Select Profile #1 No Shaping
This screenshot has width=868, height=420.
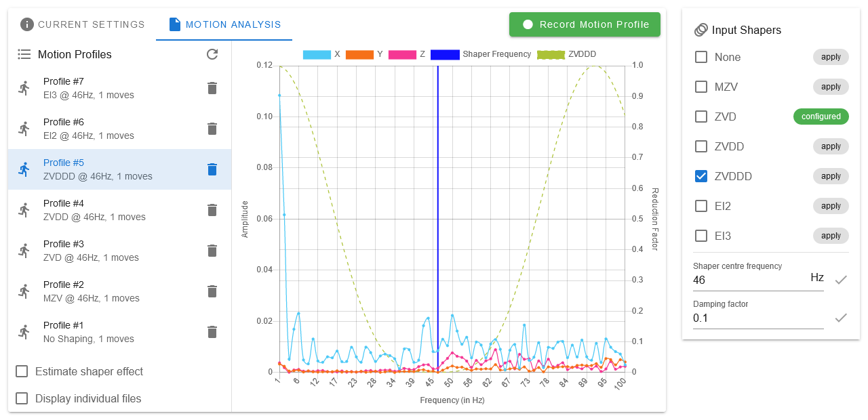click(x=120, y=332)
